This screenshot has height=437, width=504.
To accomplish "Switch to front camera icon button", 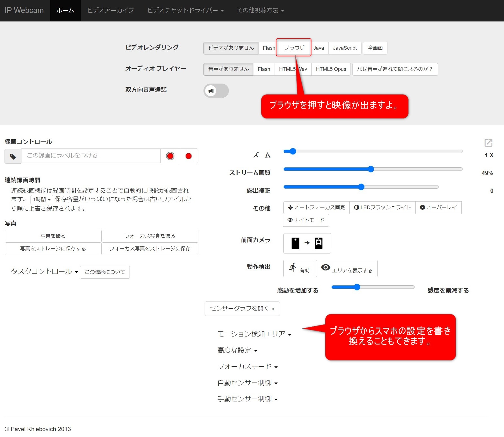I will 307,243.
